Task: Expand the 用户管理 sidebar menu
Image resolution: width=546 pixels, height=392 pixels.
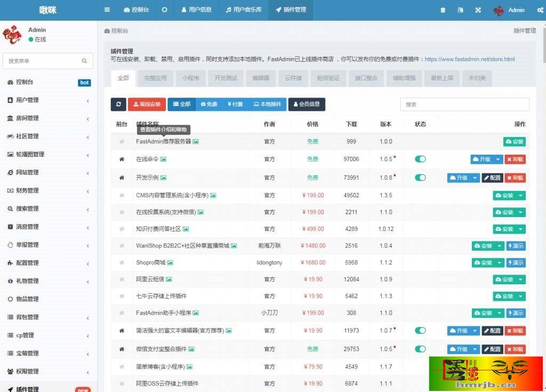Action: [x=48, y=100]
